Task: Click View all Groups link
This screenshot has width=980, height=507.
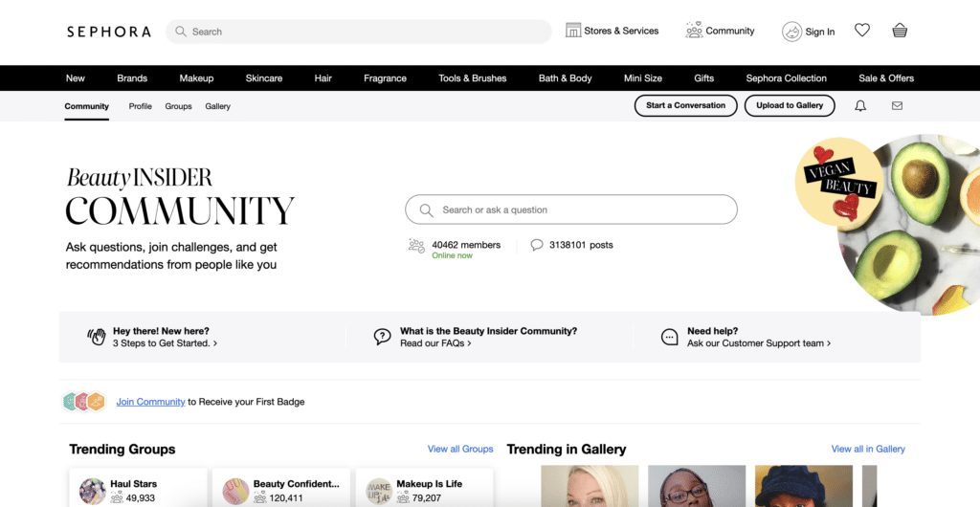Action: click(460, 449)
